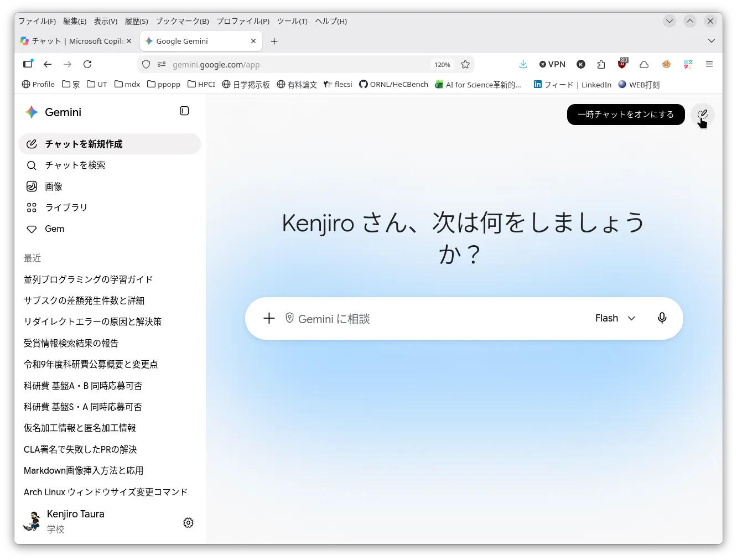Viewport: 737px width, 560px height.
Task: Open the 編集(E) menu
Action: [75, 21]
